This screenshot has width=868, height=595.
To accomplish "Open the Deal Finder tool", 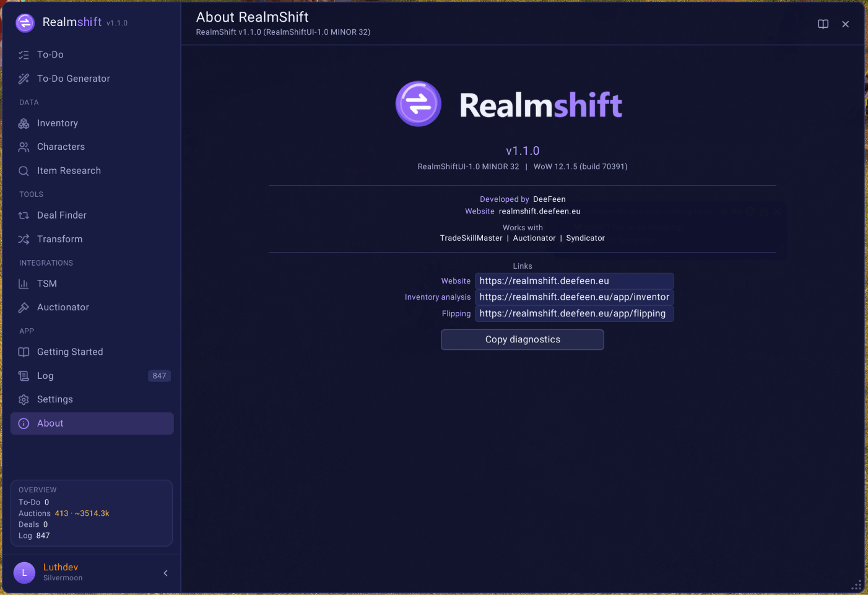I will 92,215.
